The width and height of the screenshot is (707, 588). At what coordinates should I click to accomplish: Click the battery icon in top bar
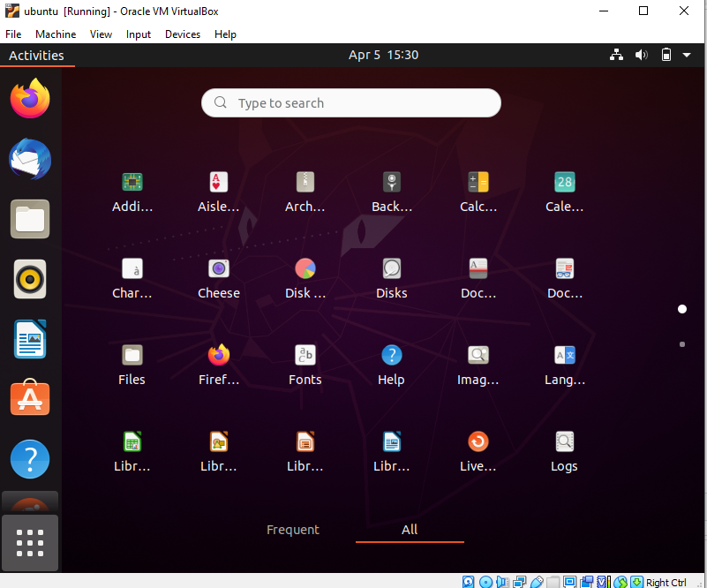(666, 55)
